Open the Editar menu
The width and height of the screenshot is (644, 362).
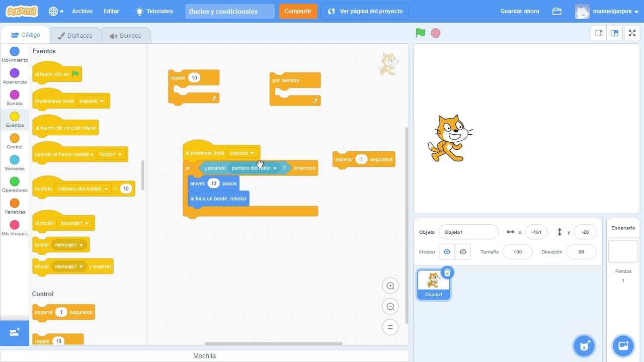pos(111,11)
